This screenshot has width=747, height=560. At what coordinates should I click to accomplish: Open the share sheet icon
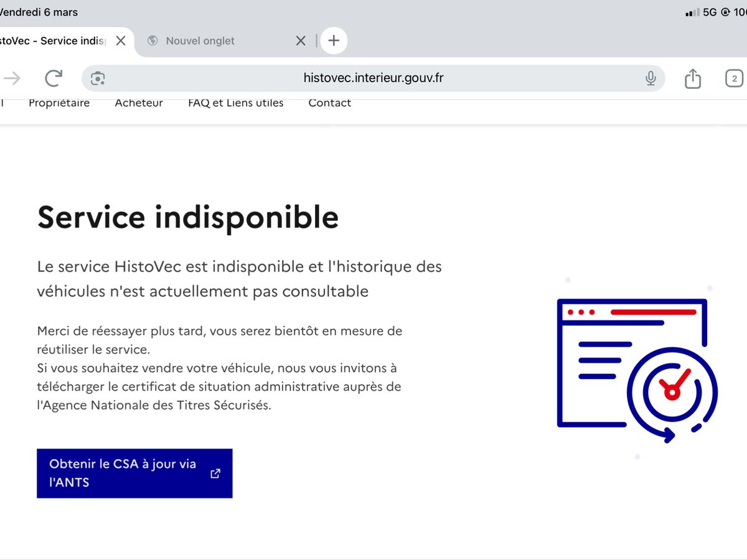(693, 78)
